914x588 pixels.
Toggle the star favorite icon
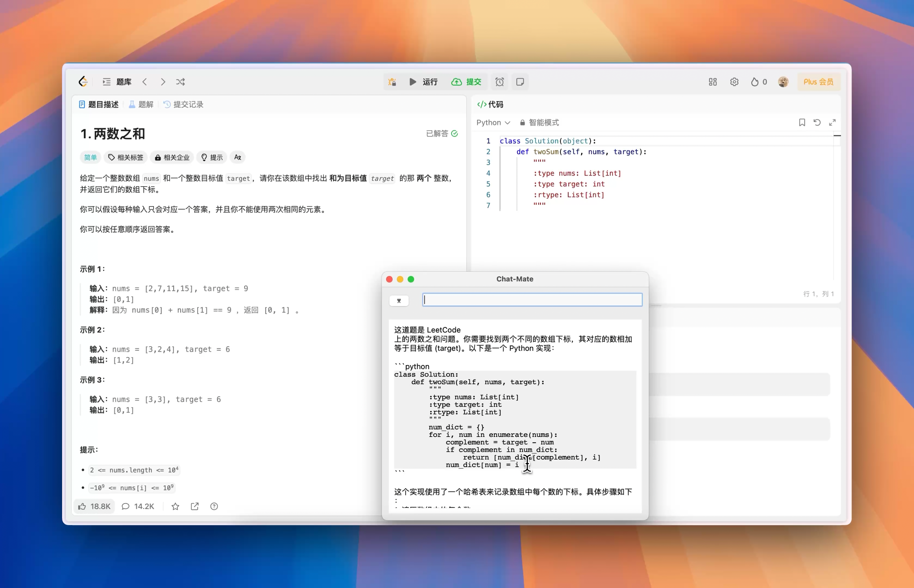tap(175, 506)
